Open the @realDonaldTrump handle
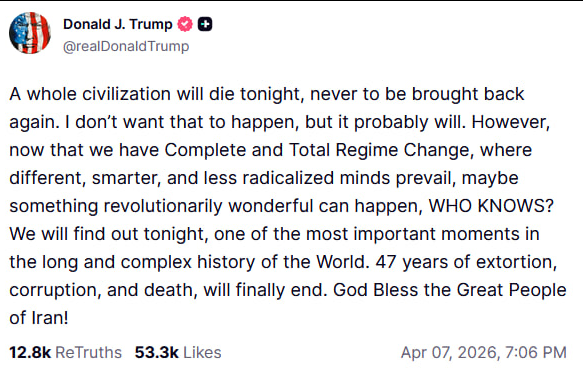 tap(126, 46)
